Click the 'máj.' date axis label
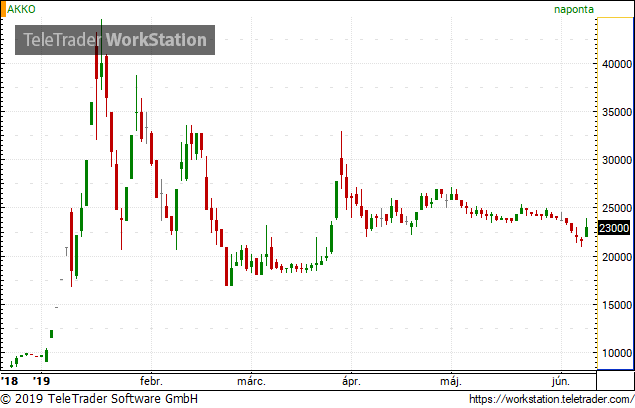635x408 pixels. coord(451,382)
